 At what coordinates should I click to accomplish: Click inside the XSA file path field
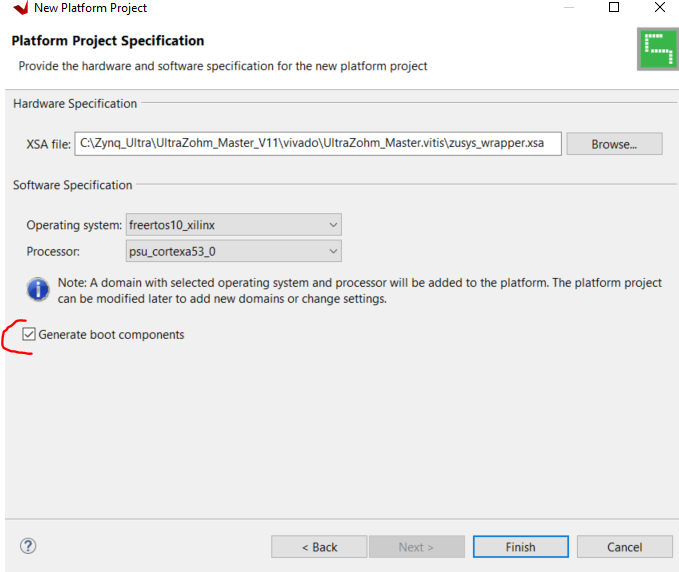coord(317,144)
